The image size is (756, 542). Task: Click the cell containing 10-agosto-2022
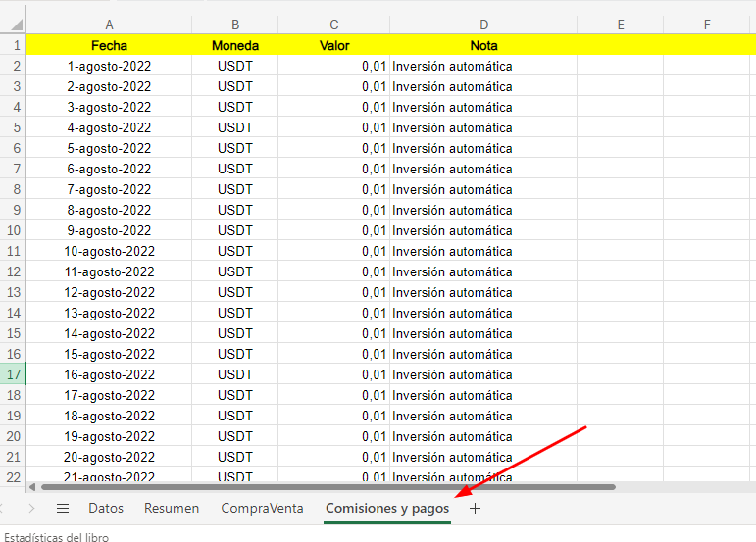point(109,251)
